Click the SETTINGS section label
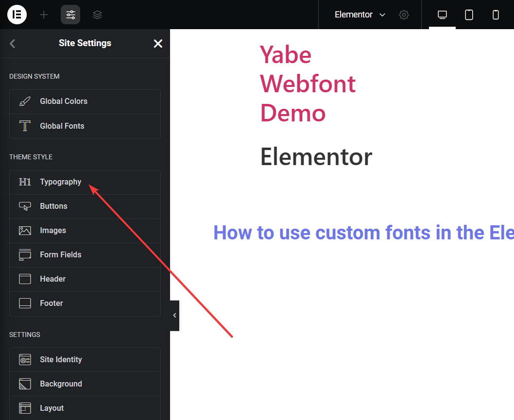 pyautogui.click(x=25, y=335)
